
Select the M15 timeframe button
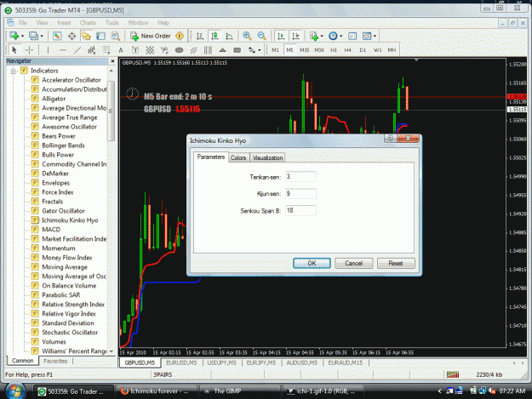305,50
